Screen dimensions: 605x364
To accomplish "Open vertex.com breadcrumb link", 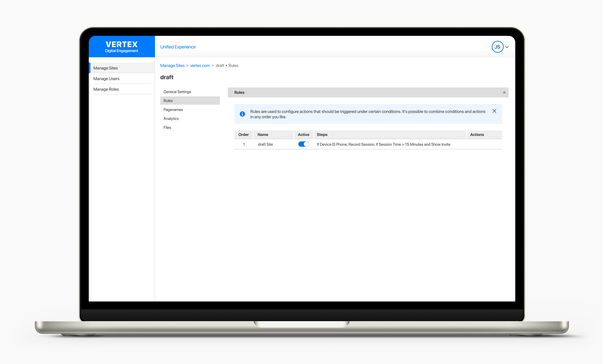I will (200, 66).
